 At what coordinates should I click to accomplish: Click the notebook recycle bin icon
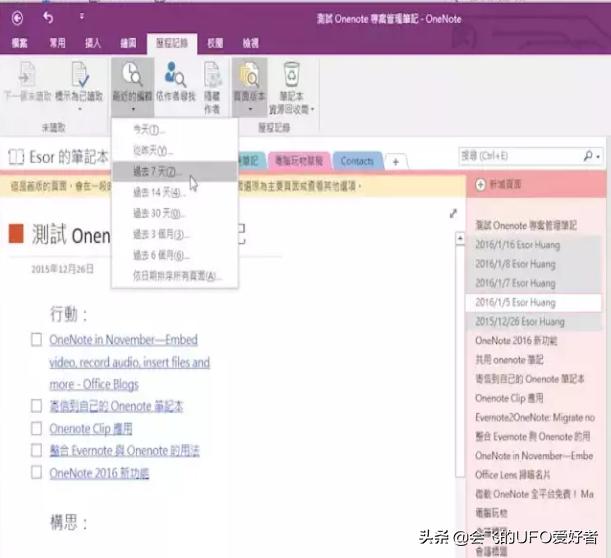point(291,74)
